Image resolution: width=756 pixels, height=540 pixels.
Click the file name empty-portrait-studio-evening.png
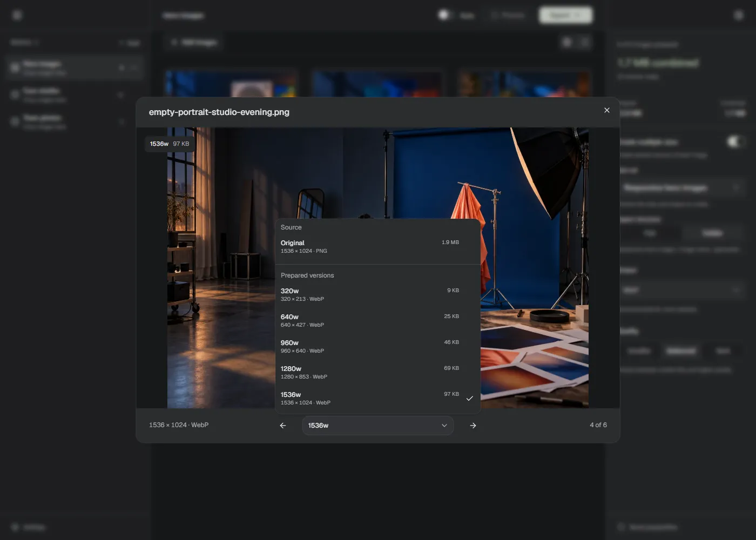pyautogui.click(x=219, y=112)
